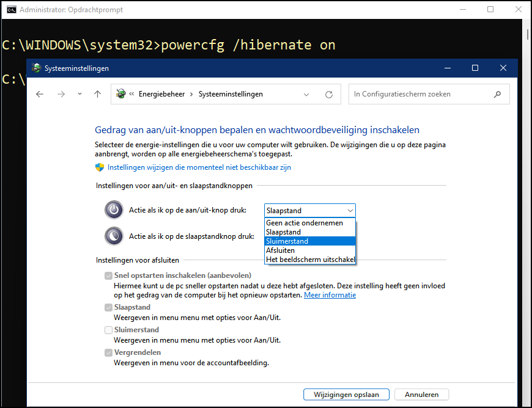
Task: Click the Systeeminstellingen title bar icon
Action: 36,68
